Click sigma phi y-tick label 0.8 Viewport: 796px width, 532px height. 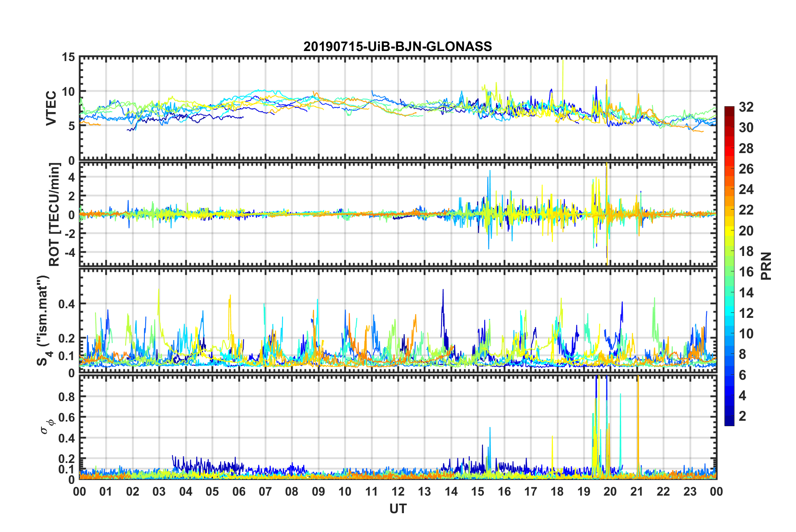[67, 396]
